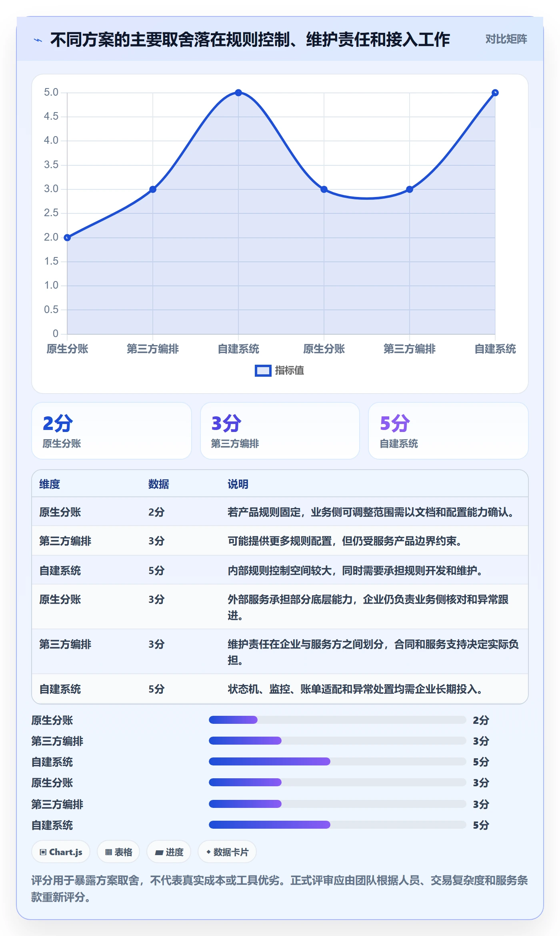Click the 维度 column header

[50, 484]
